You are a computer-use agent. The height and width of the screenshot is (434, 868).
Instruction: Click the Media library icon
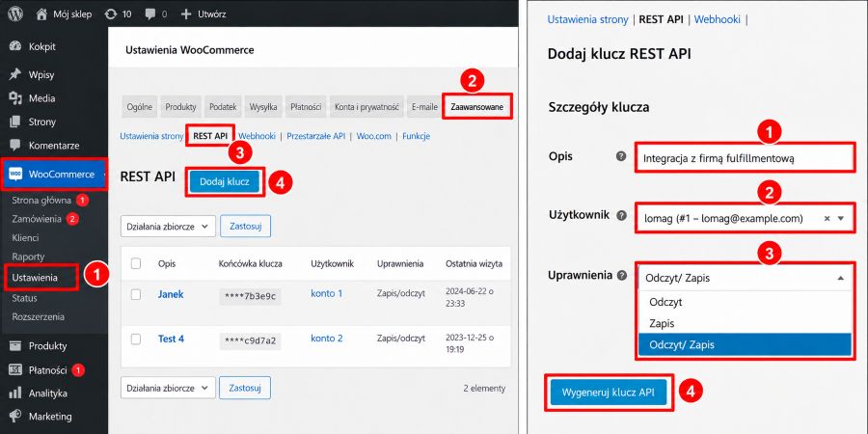pos(15,98)
